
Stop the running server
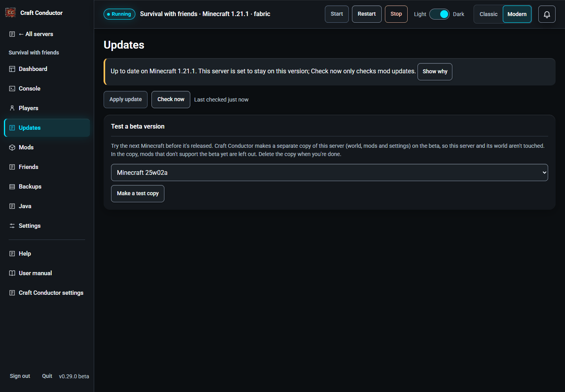click(x=396, y=14)
